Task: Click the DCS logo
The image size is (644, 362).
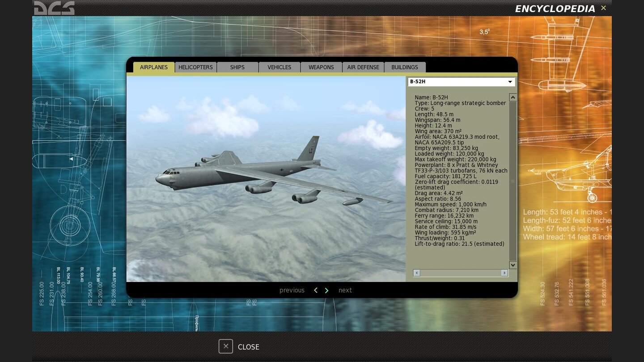Action: tap(54, 8)
